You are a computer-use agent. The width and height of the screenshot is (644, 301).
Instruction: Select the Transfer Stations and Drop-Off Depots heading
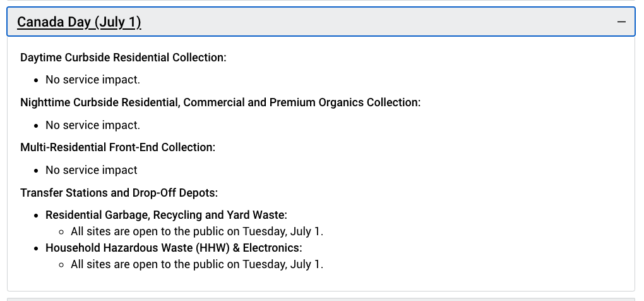(119, 192)
